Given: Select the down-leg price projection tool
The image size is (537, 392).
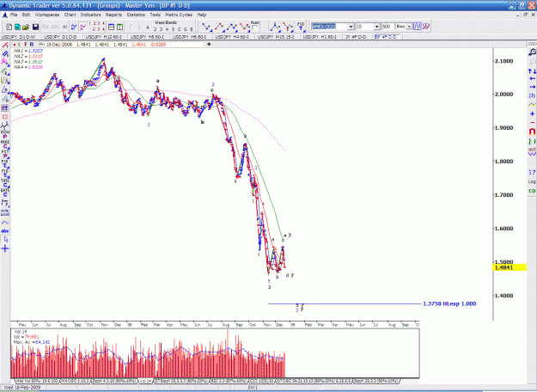Looking at the screenshot, I should (x=206, y=27).
